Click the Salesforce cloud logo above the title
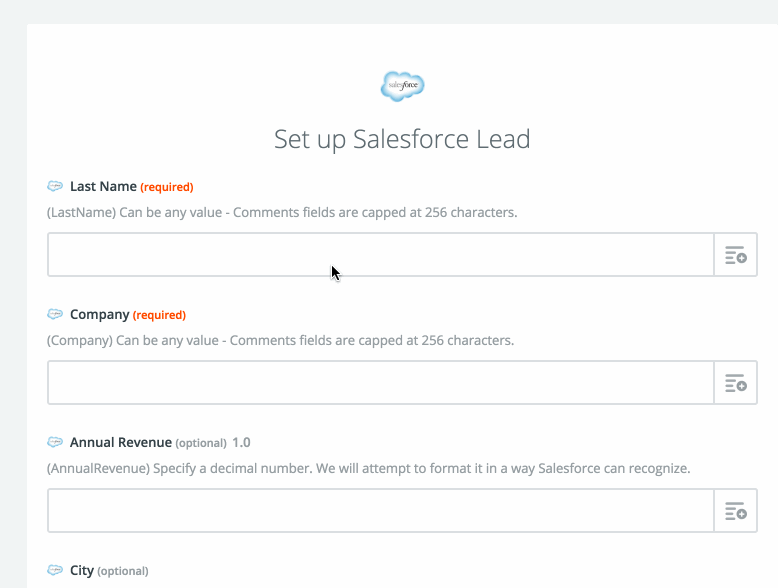778x588 pixels. 403,86
